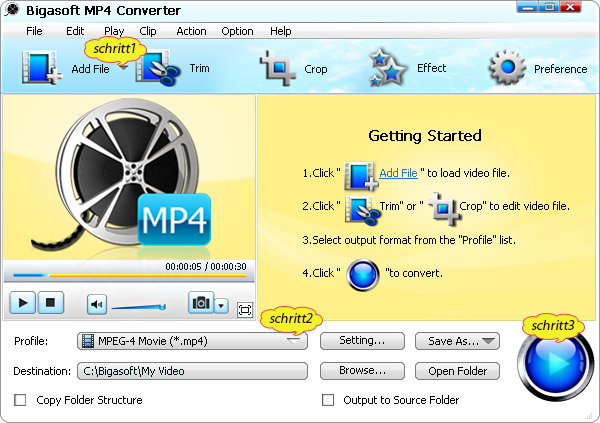600x423 pixels.
Task: Minimize the Bigasoft MP4 Converter window
Action: (527, 7)
